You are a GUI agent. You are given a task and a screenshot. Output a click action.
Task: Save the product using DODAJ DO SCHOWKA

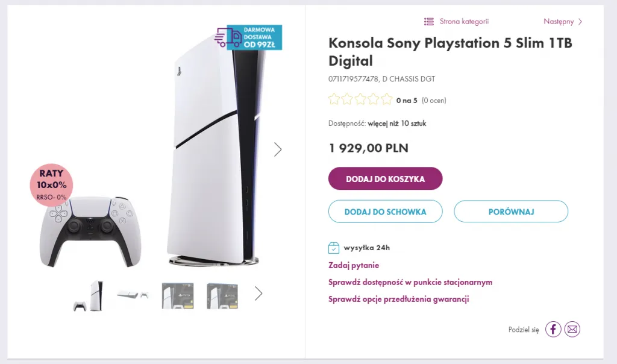point(385,212)
